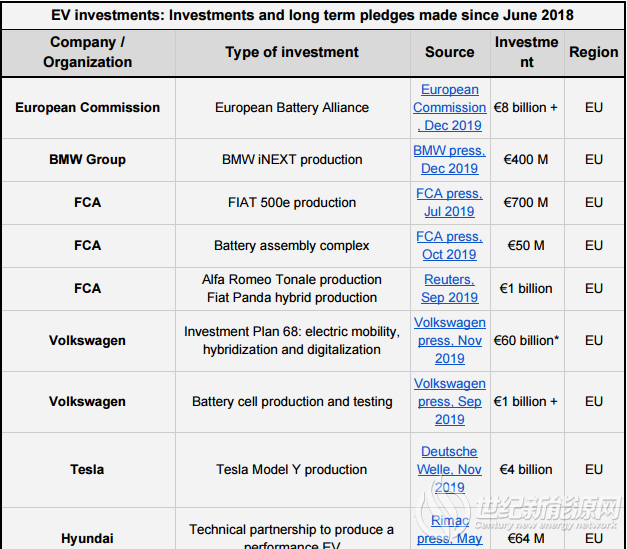Click the EU region in €50 M row
This screenshot has width=627, height=549.
coord(594,246)
